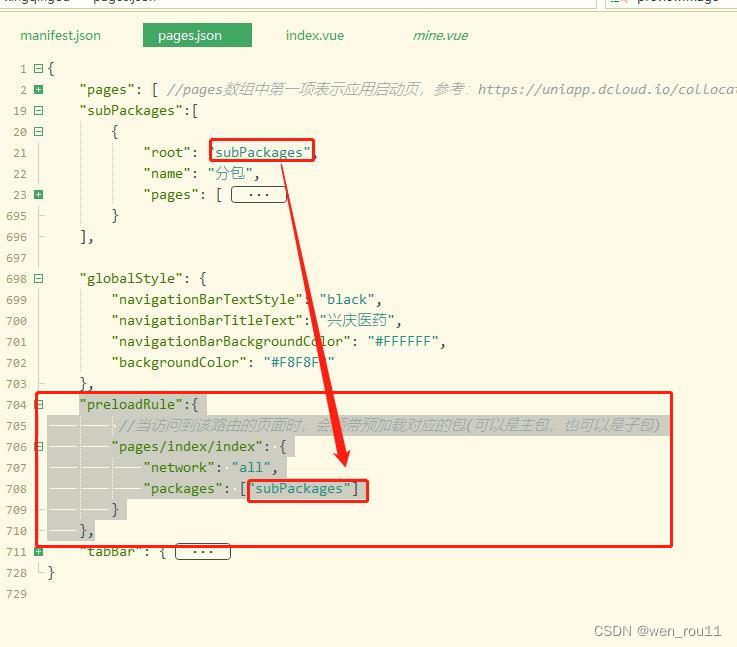737x647 pixels.
Task: Switch to the manifest.json tab
Action: pos(60,36)
